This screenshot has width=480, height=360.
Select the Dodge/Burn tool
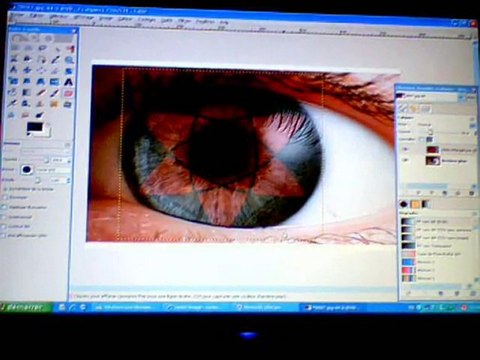39,116
